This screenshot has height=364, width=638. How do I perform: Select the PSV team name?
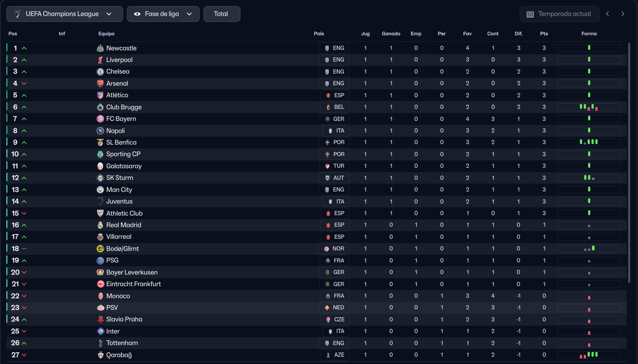pos(112,308)
